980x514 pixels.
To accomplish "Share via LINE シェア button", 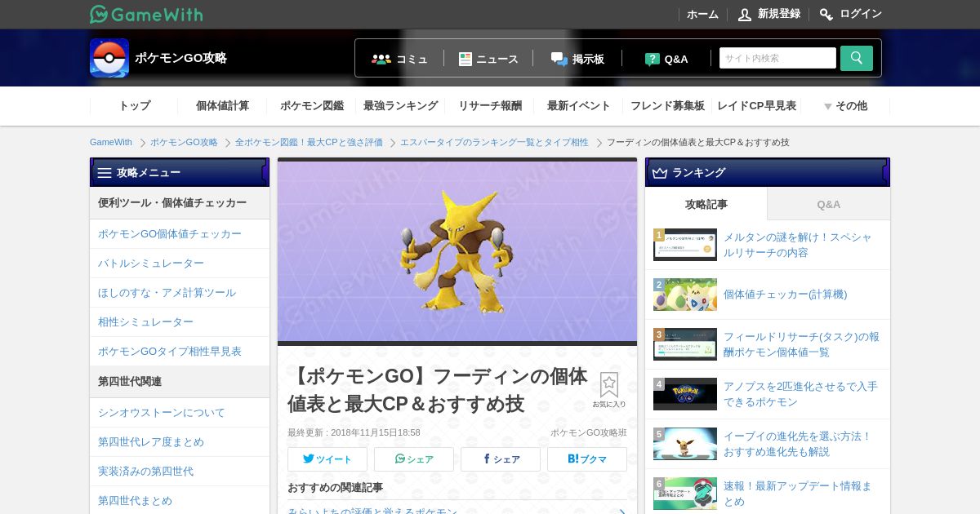I will (414, 459).
